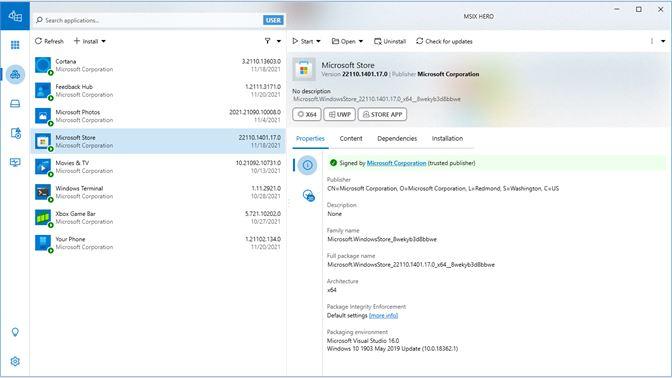Click the Movies & TV app icon
The width and height of the screenshot is (672, 378).
tap(43, 167)
